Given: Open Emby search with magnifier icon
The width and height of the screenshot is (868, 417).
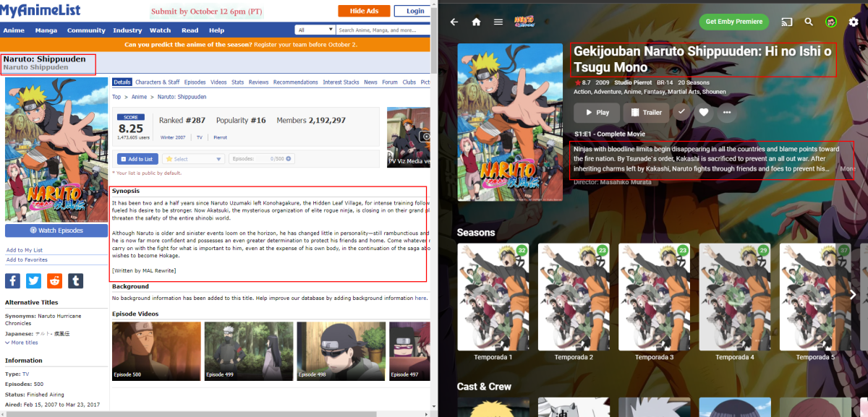Looking at the screenshot, I should click(809, 22).
